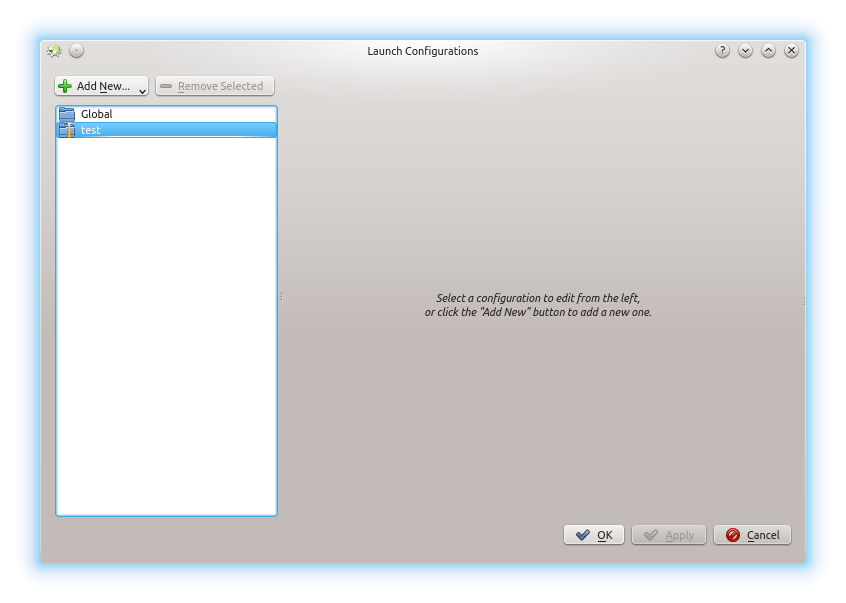Close the Launch Configurations dialog
Screen dimensions: 846x603
(791, 51)
